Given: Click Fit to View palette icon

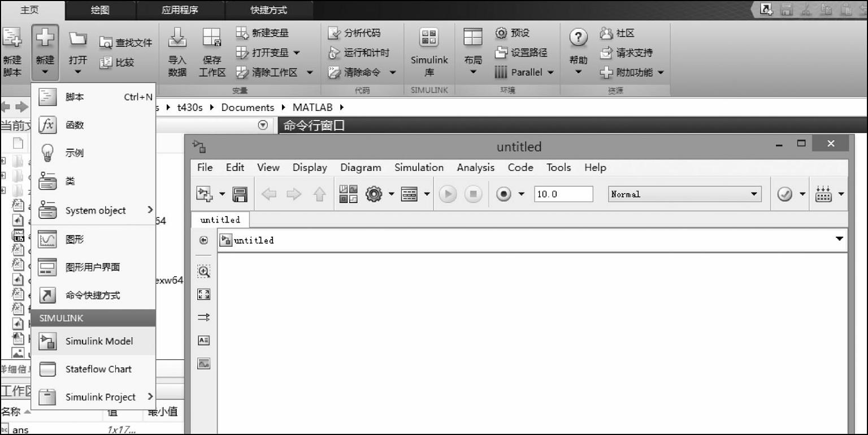Looking at the screenshot, I should [204, 294].
